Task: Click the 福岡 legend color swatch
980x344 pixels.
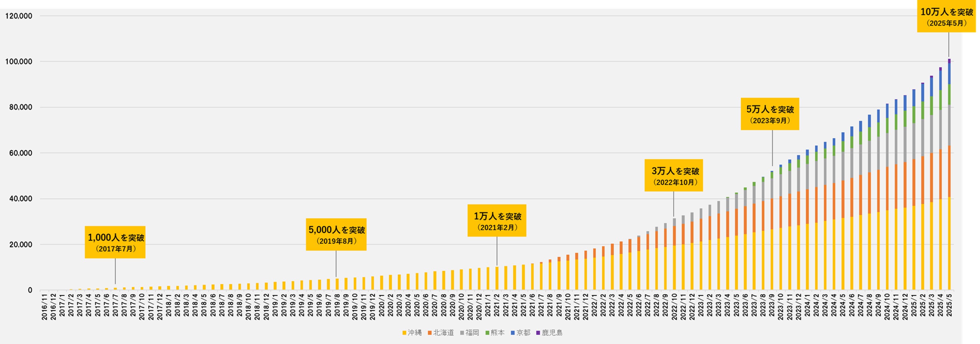Action: (x=462, y=333)
